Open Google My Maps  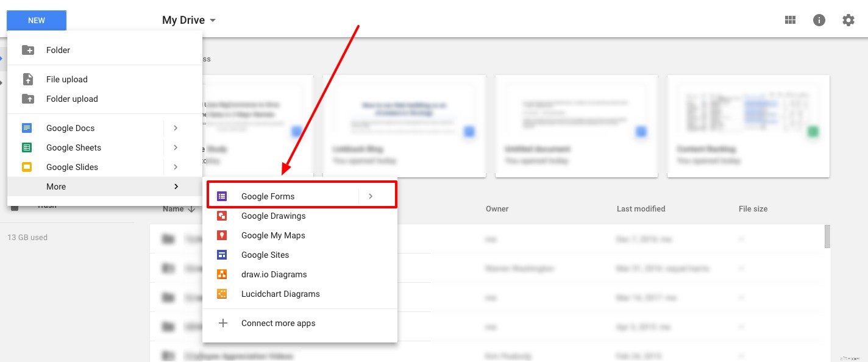[x=273, y=235]
